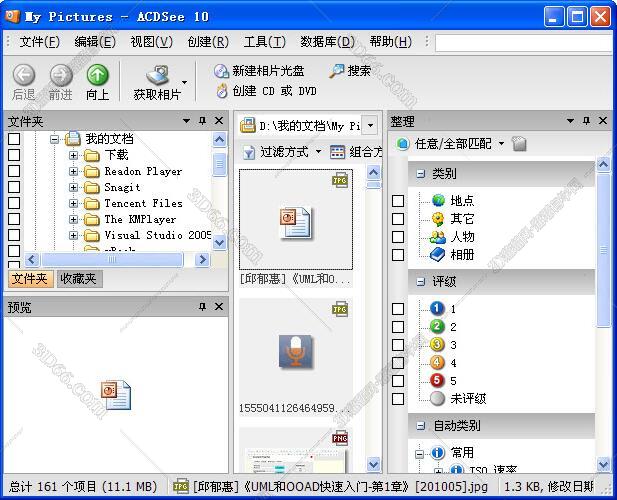Switch to the 收藏夹 tab

(79, 279)
